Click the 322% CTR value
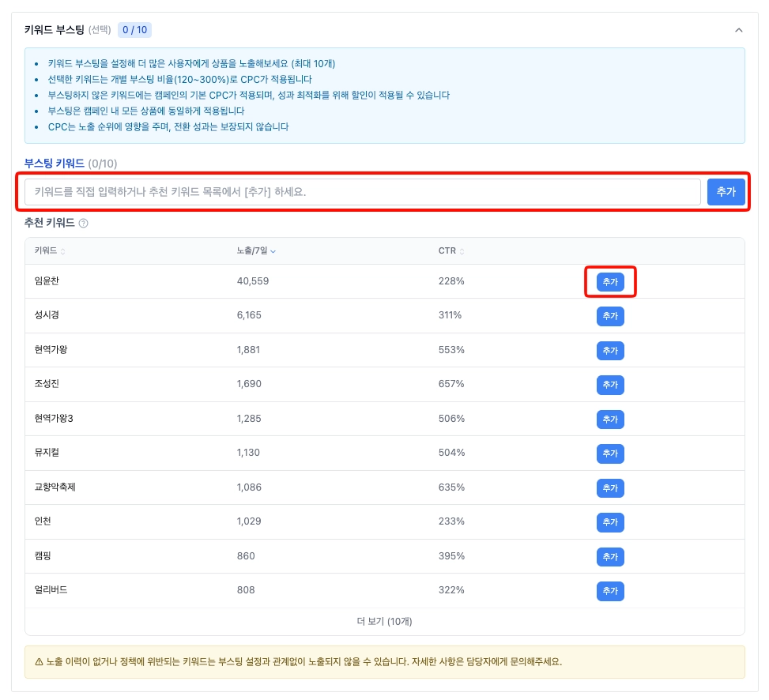 (x=451, y=589)
